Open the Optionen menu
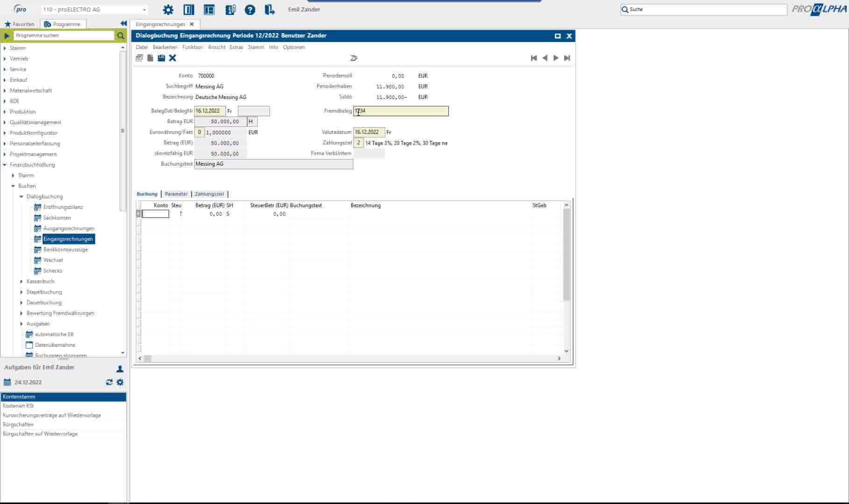Viewport: 849px width, 504px height. pyautogui.click(x=294, y=47)
